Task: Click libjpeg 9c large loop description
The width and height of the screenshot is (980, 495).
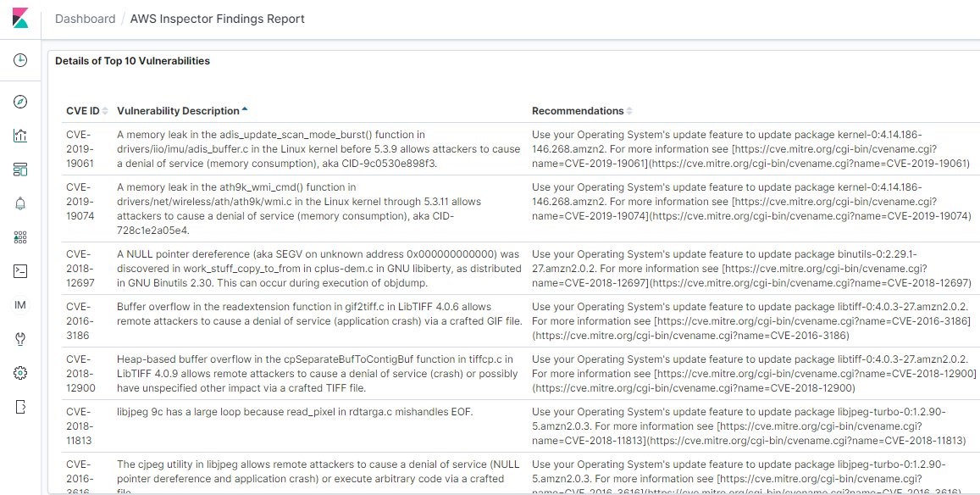Action: coord(295,412)
